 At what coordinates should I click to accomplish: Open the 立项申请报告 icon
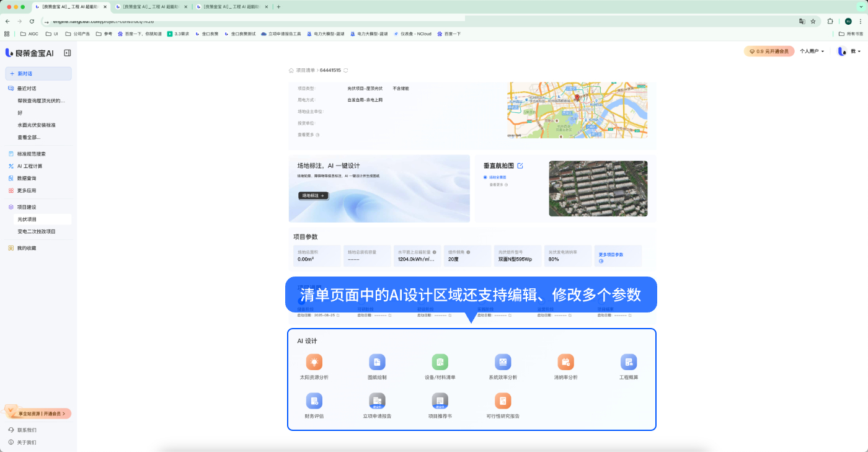point(377,401)
